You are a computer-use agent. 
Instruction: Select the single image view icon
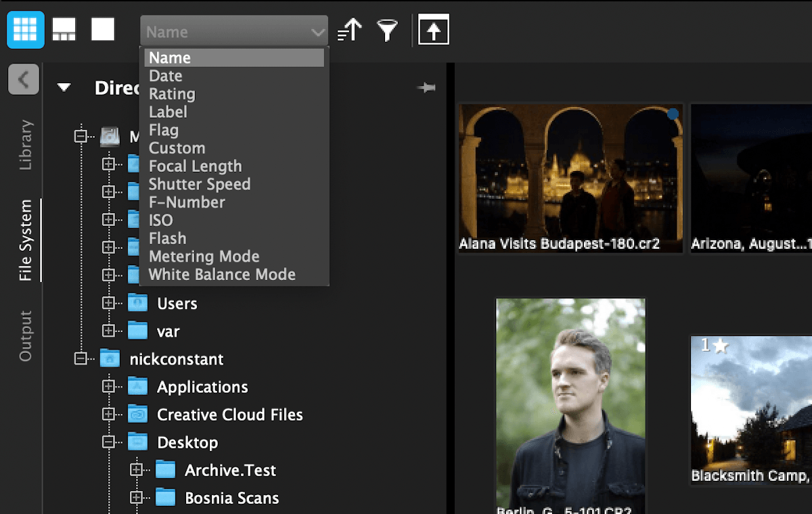click(102, 29)
